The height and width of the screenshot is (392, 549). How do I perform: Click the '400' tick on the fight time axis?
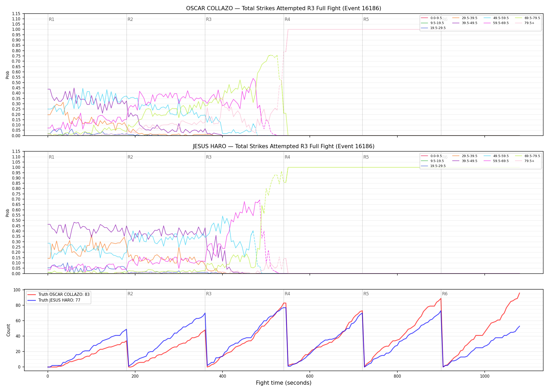click(x=222, y=376)
